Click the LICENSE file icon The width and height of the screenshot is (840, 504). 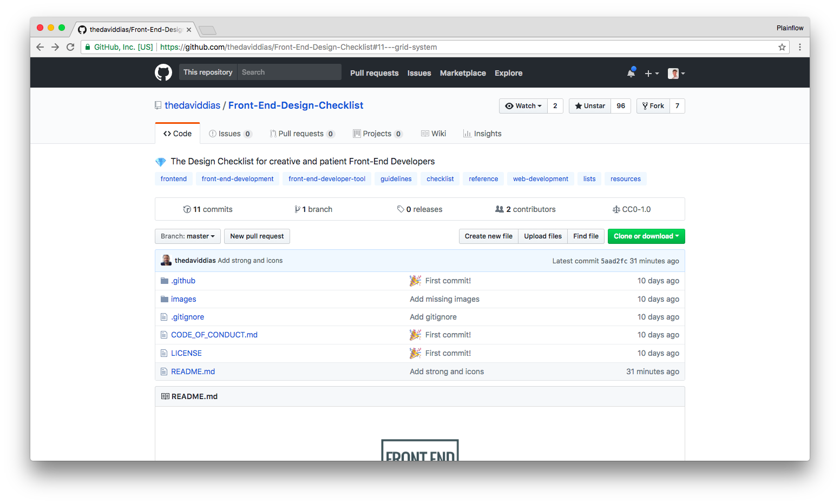coord(164,353)
